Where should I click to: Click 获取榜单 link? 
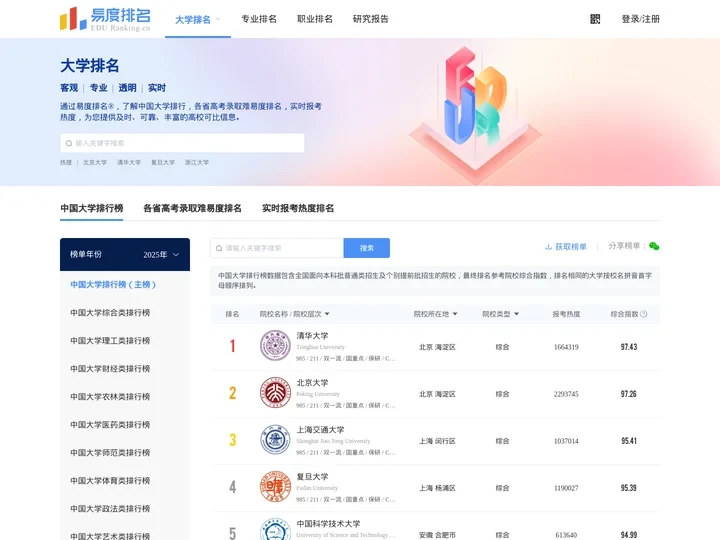[x=571, y=247]
